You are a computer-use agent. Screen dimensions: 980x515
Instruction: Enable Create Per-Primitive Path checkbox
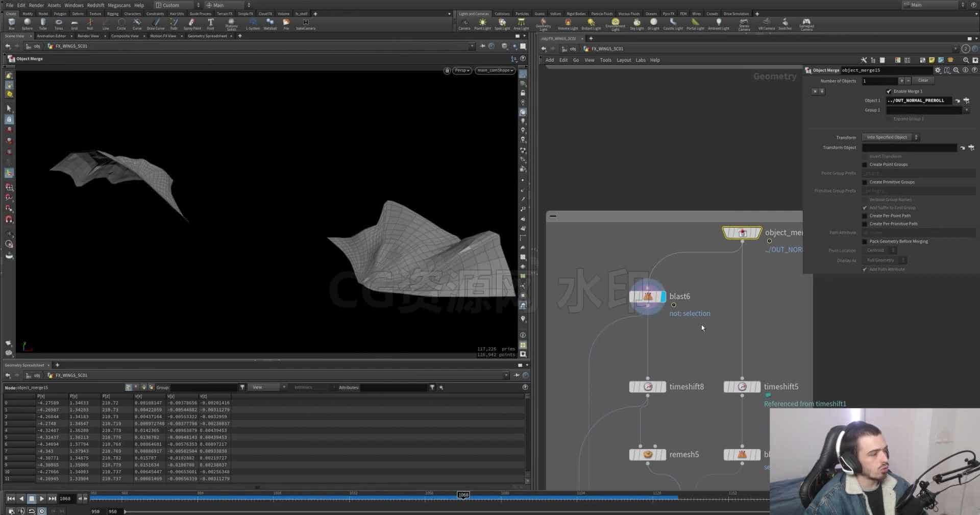(865, 224)
